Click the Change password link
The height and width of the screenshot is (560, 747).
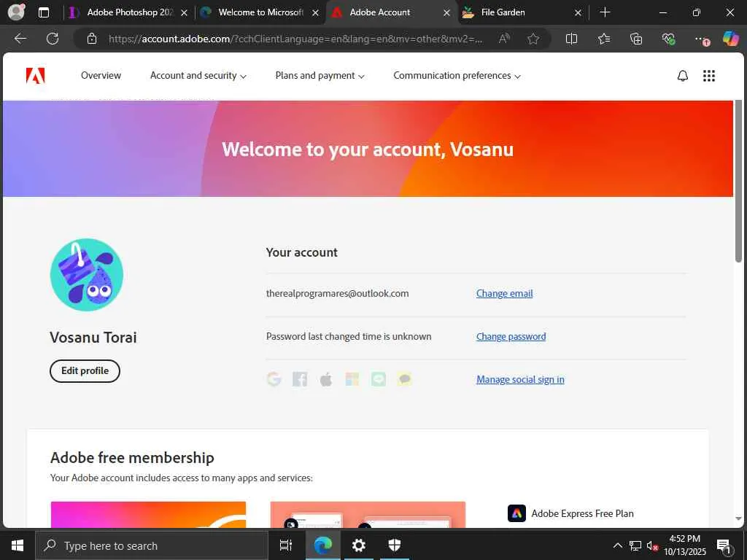coord(511,336)
